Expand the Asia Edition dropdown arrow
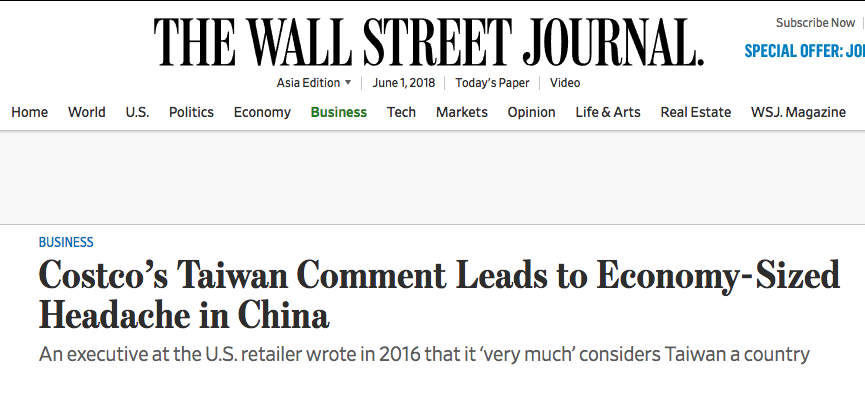Viewport: 865px width, 393px height. (x=348, y=83)
